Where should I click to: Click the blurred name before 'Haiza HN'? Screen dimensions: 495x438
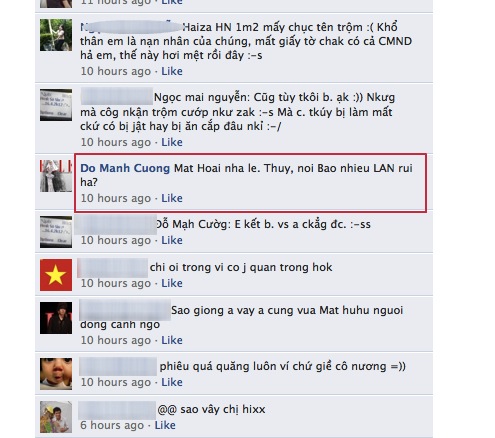tap(131, 27)
